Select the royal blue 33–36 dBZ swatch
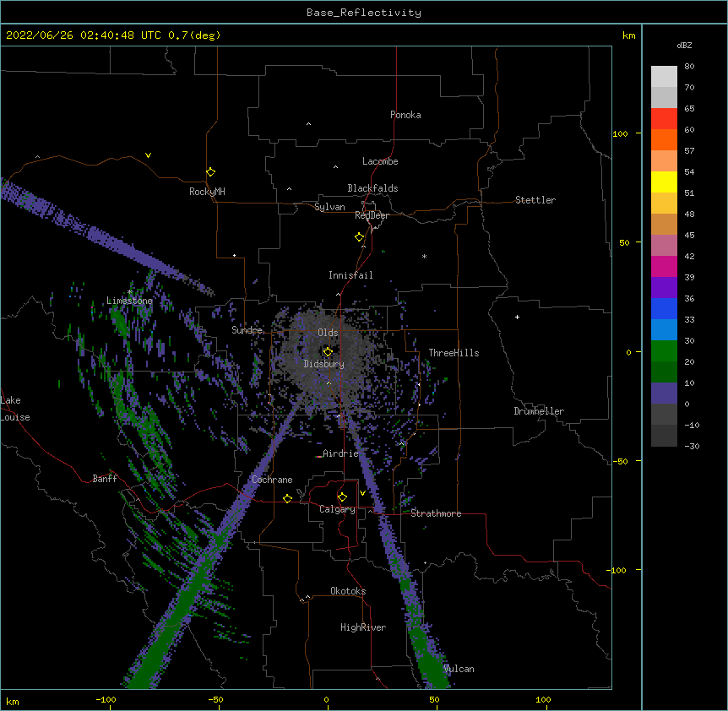 [664, 308]
